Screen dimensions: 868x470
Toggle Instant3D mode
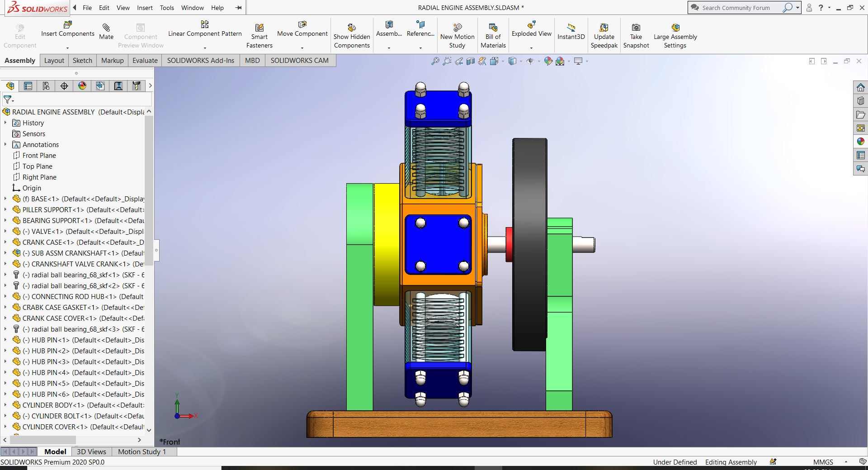click(571, 32)
